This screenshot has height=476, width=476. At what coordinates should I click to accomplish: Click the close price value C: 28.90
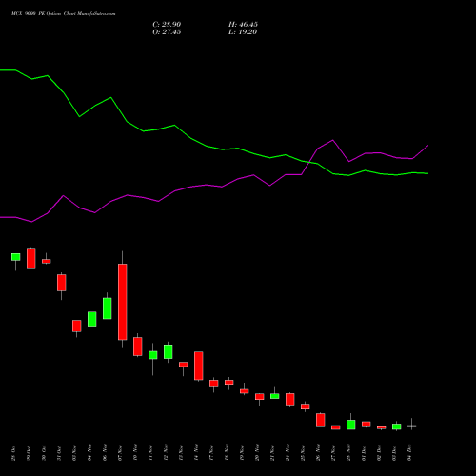tap(167, 25)
